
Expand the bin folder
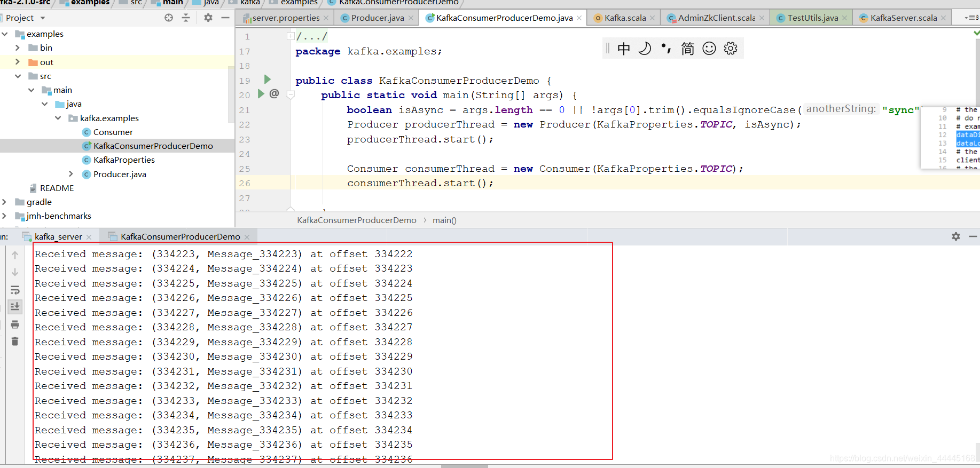point(18,47)
